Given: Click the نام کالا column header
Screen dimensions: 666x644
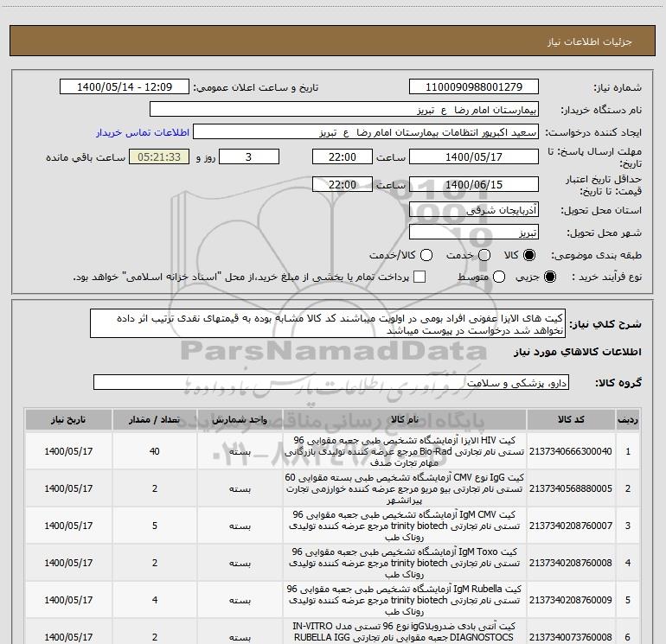Looking at the screenshot, I should (405, 419).
